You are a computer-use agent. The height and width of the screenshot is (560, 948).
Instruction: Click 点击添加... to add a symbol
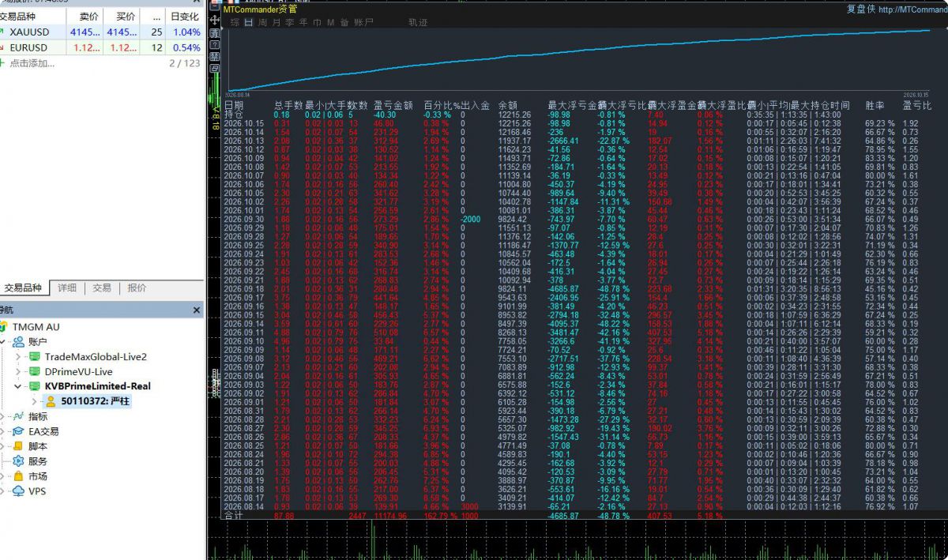pyautogui.click(x=32, y=63)
